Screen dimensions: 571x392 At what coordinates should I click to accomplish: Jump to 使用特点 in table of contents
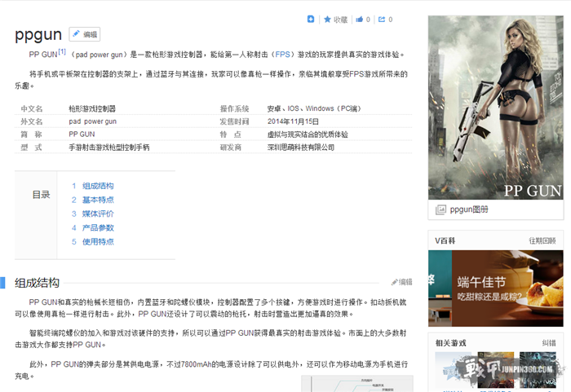[98, 241]
